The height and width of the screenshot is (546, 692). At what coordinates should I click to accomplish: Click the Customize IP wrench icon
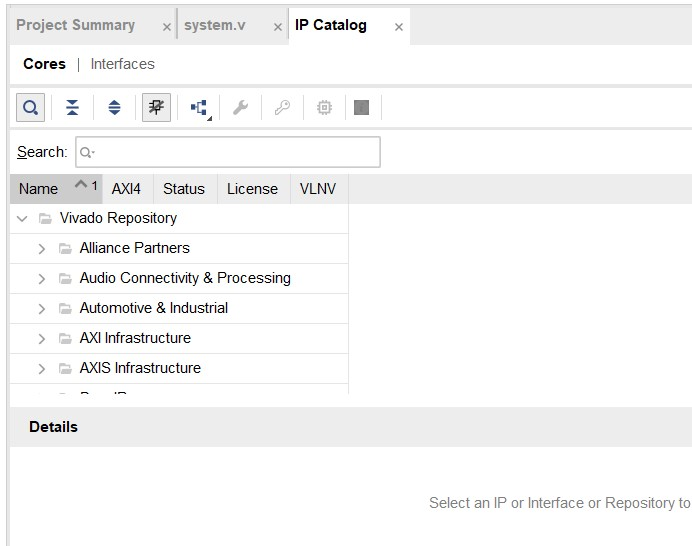241,107
